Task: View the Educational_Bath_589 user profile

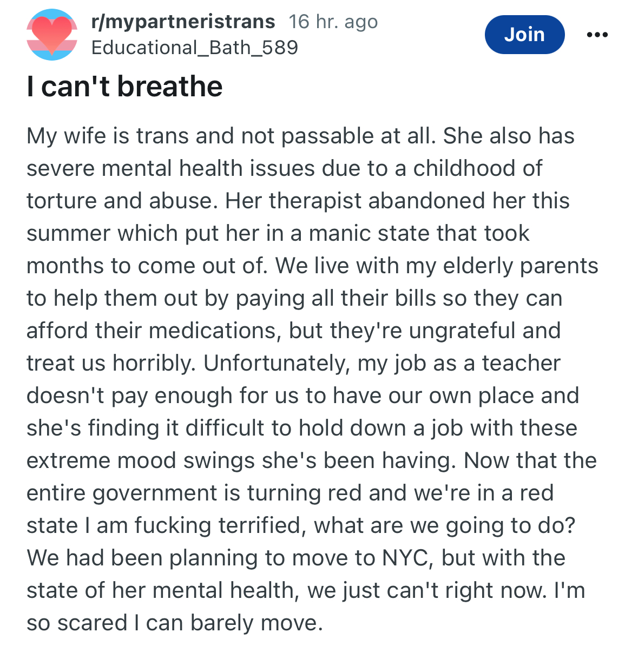Action: click(x=194, y=48)
